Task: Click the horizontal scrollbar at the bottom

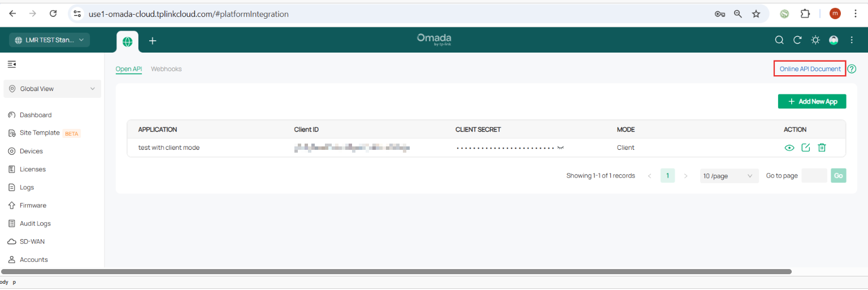Action: 396,272
